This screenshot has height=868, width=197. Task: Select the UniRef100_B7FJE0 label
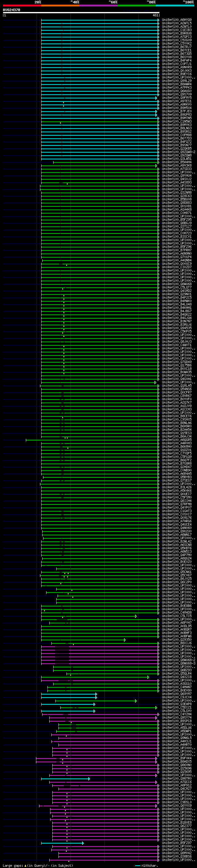click(x=177, y=111)
